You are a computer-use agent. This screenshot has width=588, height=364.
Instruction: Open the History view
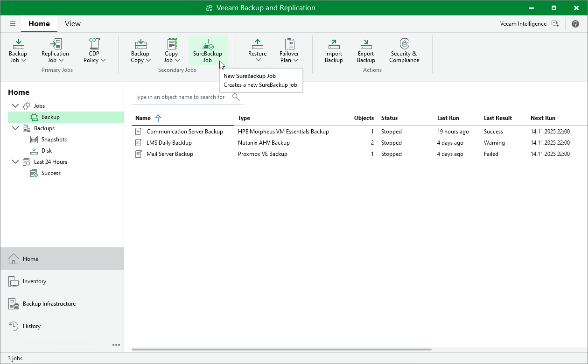click(30, 326)
